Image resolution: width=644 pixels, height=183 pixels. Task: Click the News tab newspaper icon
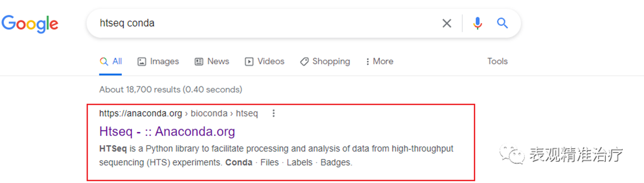point(199,61)
